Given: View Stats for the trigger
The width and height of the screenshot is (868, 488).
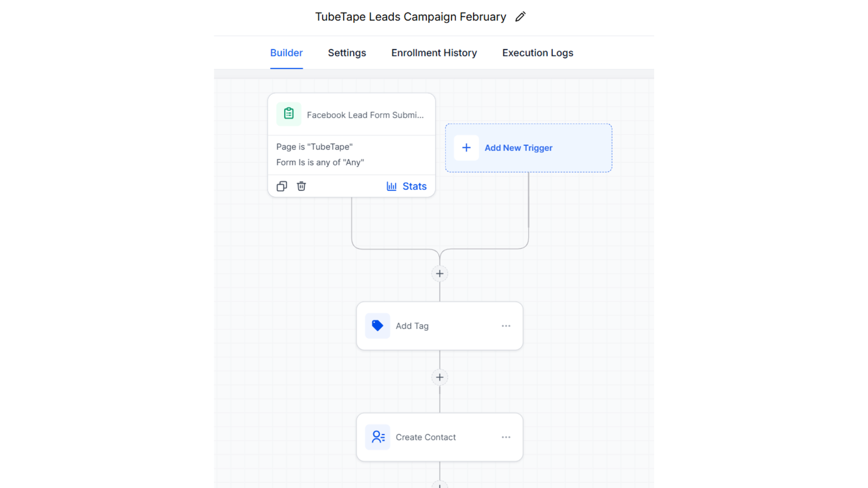Looking at the screenshot, I should (x=406, y=186).
